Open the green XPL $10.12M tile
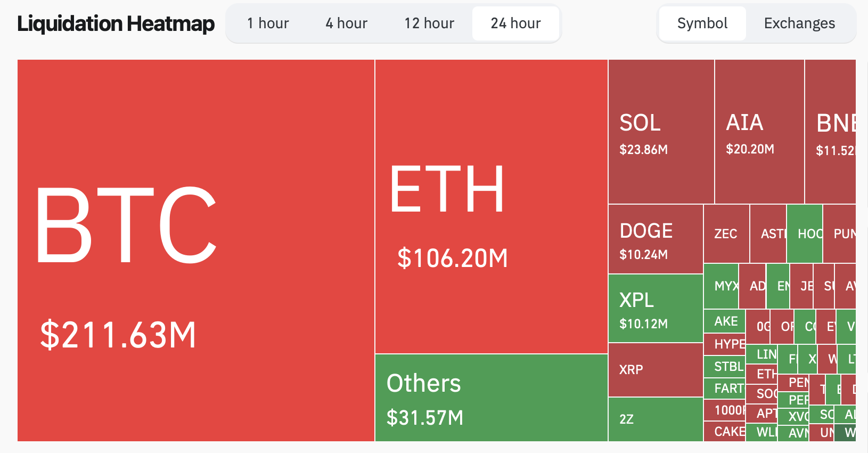The height and width of the screenshot is (453, 868). [656, 309]
